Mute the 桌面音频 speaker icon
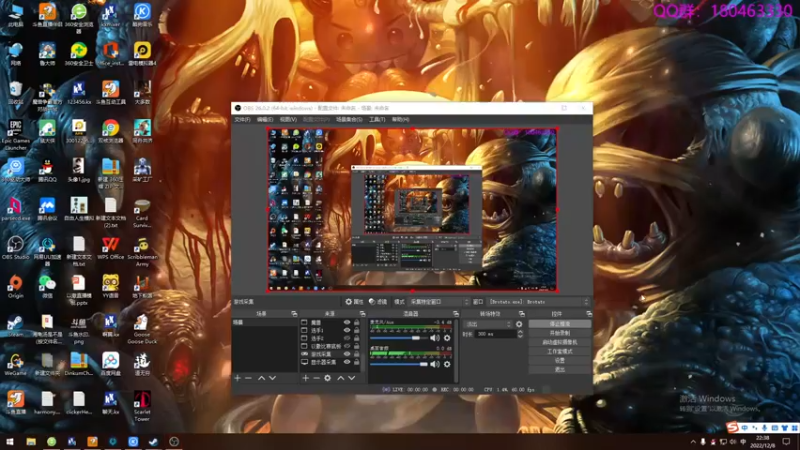This screenshot has height=450, width=800. [435, 364]
